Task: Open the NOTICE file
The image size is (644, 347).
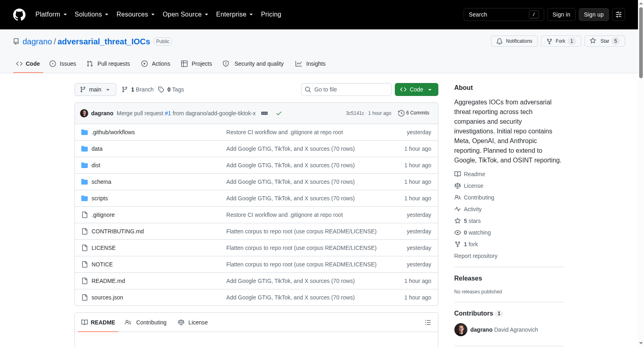Action: tap(102, 264)
